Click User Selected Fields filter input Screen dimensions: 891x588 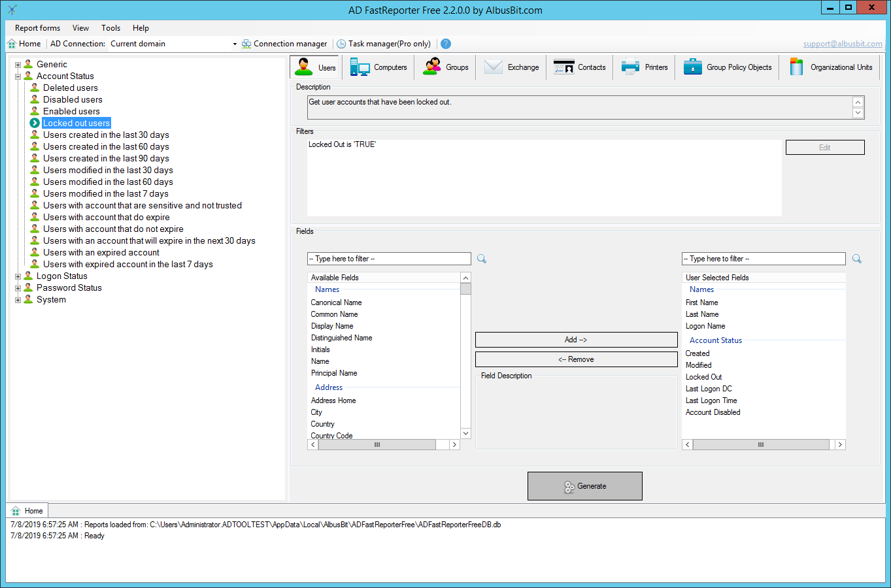coord(764,259)
